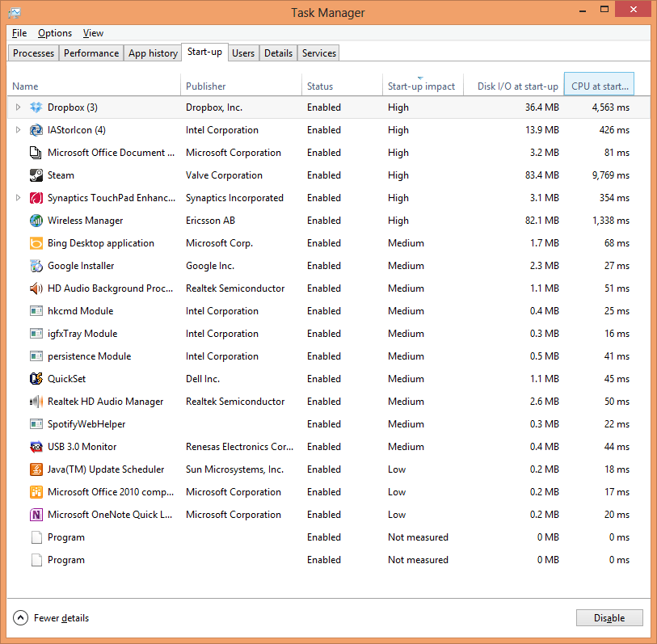Click the Task Manager title bar icon
This screenshot has height=644, width=657.
(15, 13)
